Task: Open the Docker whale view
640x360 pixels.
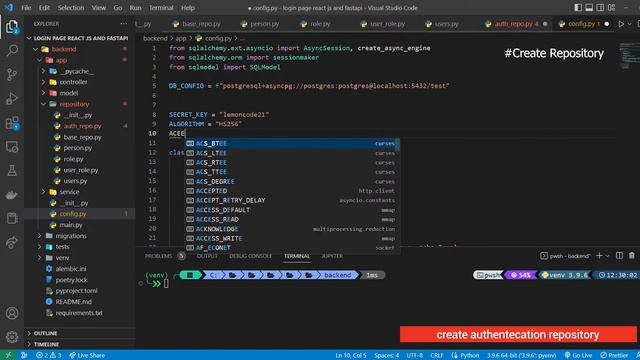Action: (12, 195)
